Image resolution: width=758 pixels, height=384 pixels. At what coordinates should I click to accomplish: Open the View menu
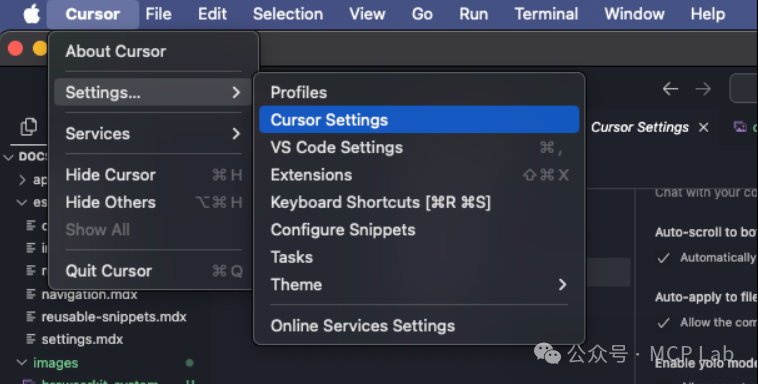pos(367,14)
